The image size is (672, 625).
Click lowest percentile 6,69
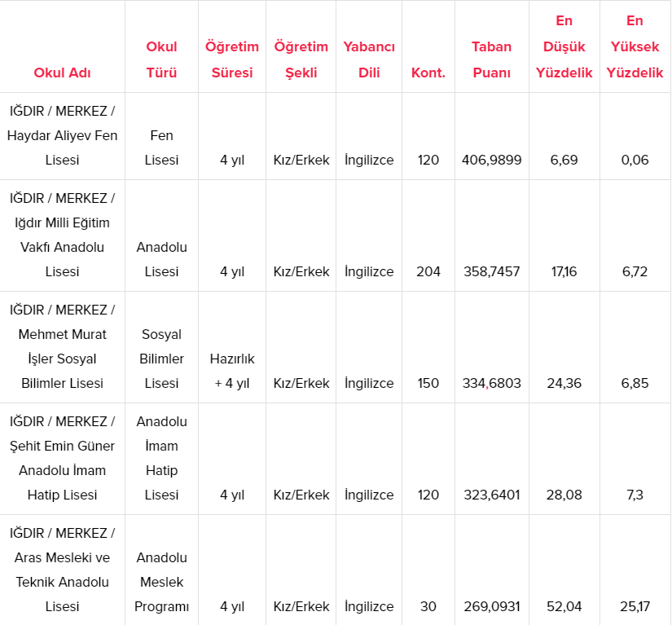(x=564, y=160)
